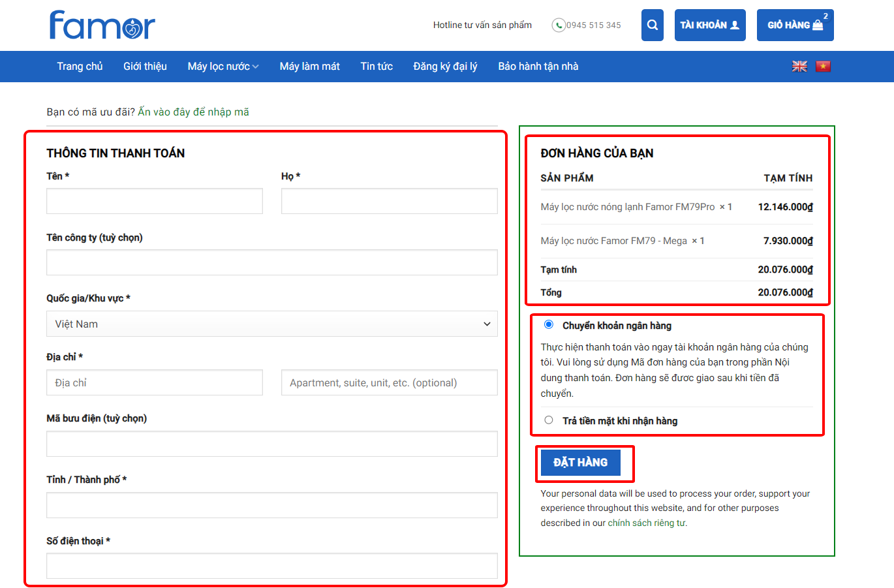Image resolution: width=894 pixels, height=588 pixels.
Task: Click the hotline number 0945 515 345
Action: [x=594, y=25]
